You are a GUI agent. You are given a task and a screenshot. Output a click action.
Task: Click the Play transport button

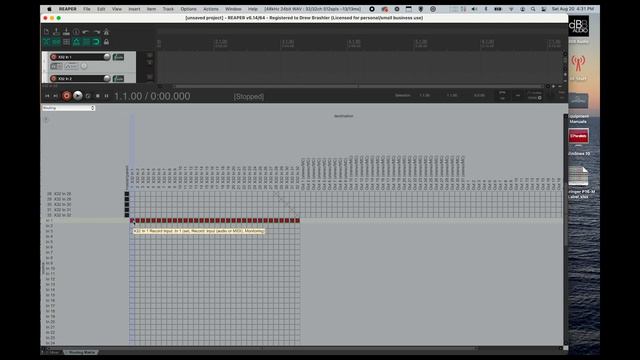point(78,96)
